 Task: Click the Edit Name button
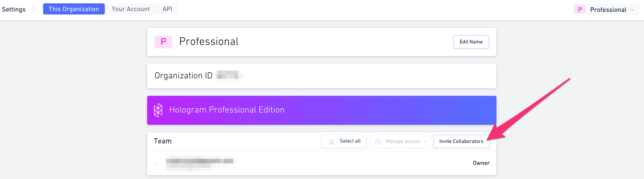click(x=471, y=42)
